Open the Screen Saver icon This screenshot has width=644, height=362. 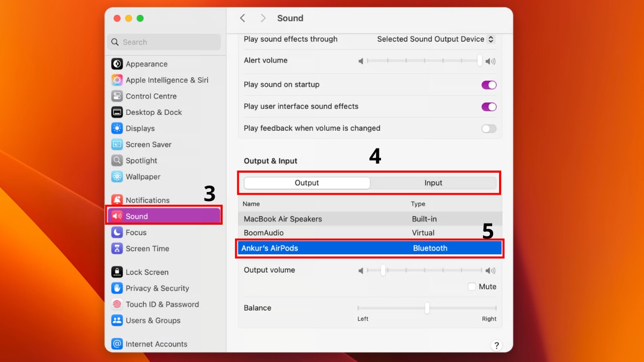point(117,144)
